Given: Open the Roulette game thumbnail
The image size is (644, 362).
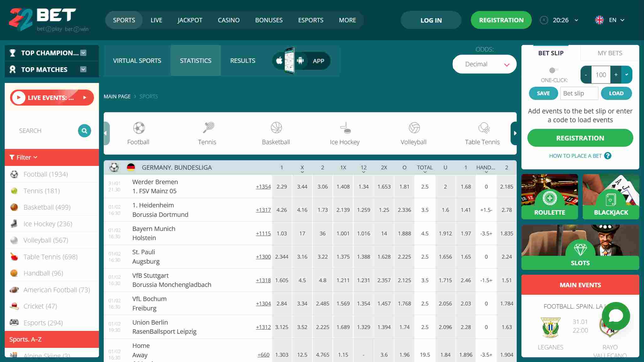Looking at the screenshot, I should pyautogui.click(x=549, y=197).
